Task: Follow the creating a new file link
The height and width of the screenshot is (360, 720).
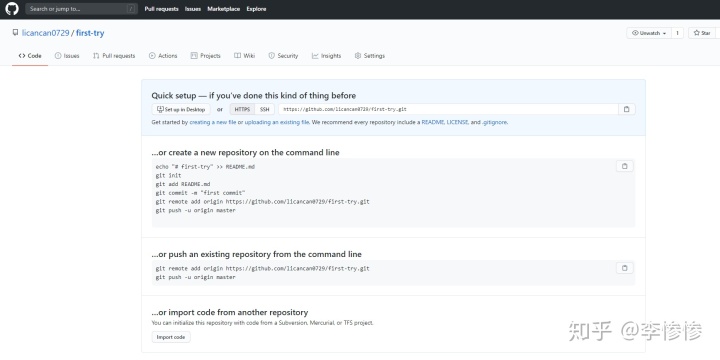Action: 213,123
